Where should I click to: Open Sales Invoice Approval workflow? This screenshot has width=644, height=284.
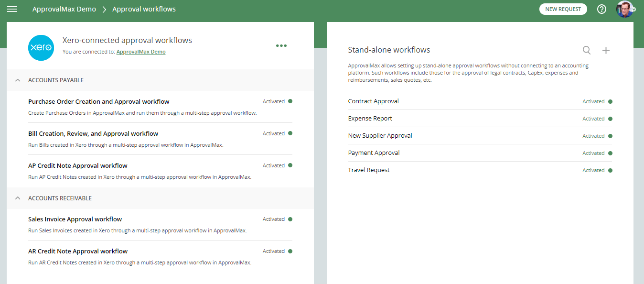[x=75, y=219]
